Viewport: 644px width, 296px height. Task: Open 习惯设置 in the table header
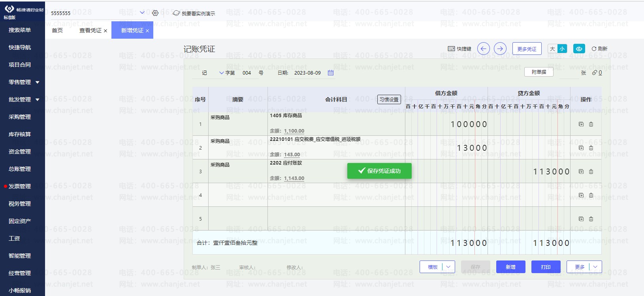tap(389, 99)
